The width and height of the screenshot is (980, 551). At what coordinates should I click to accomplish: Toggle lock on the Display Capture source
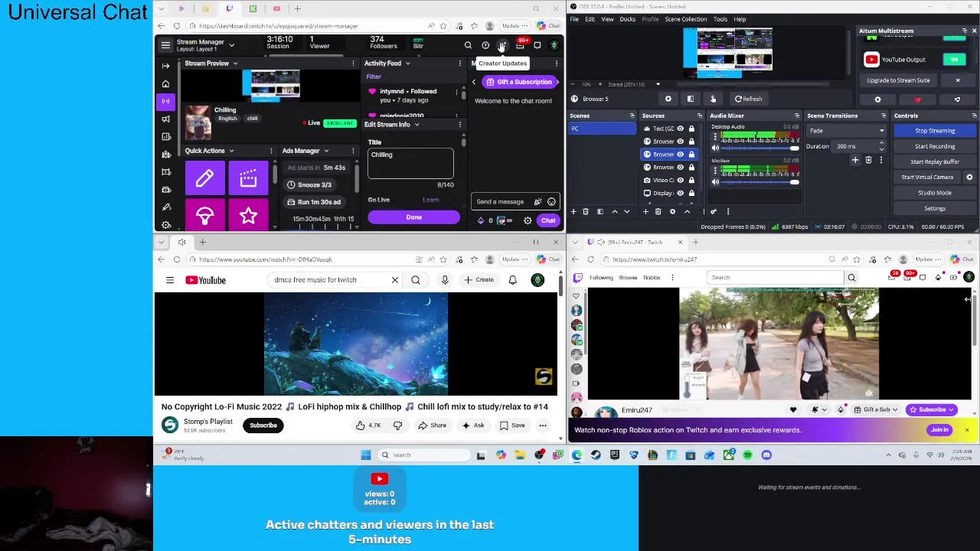click(691, 193)
